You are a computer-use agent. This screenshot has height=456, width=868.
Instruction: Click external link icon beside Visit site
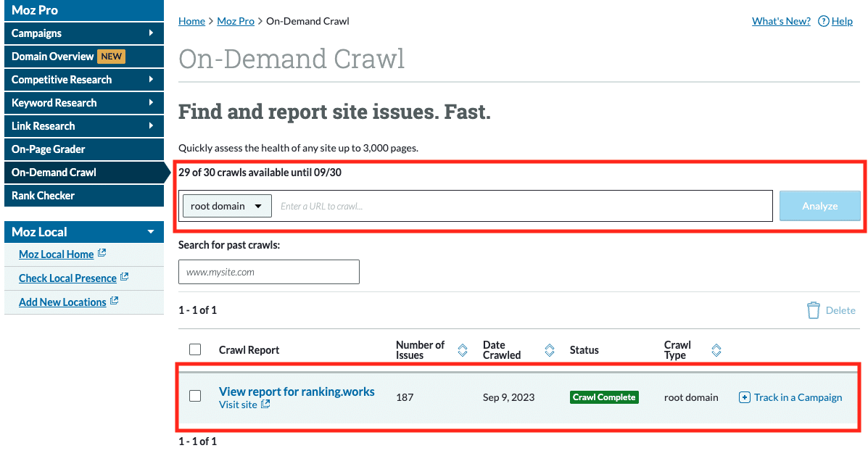[x=265, y=405]
